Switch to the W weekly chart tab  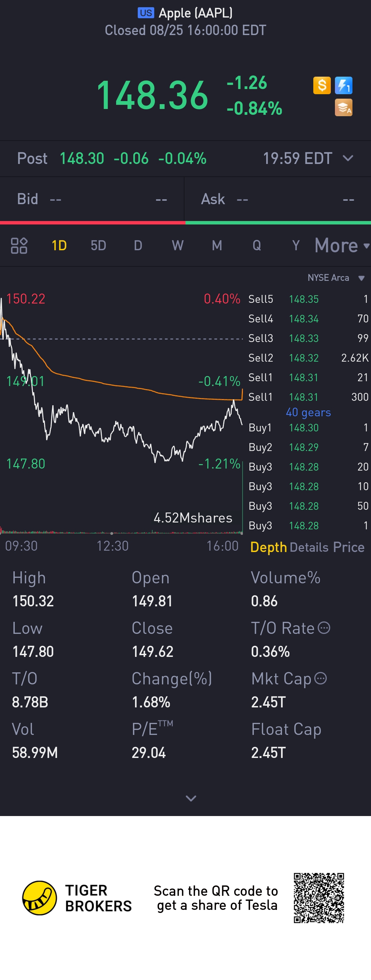point(178,245)
